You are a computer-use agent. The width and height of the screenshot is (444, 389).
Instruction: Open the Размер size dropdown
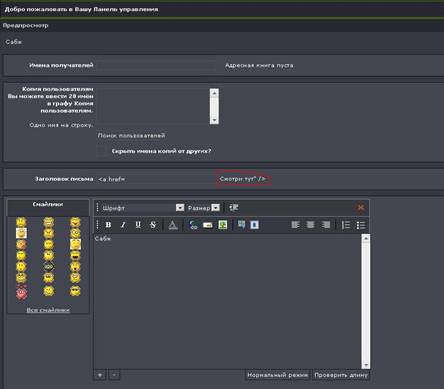(x=216, y=208)
